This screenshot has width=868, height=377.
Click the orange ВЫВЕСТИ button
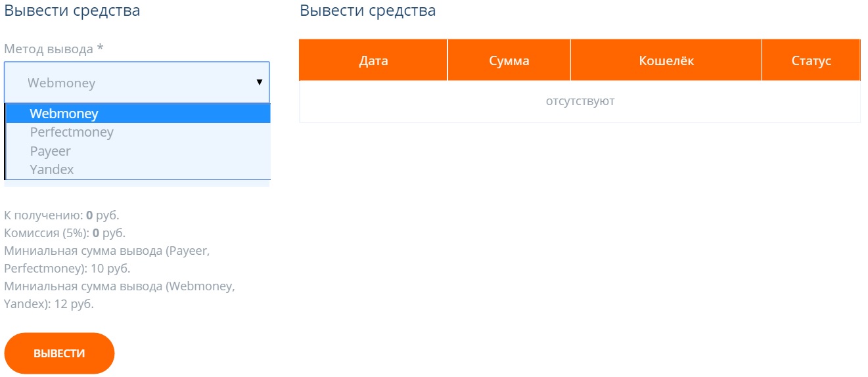pos(59,353)
